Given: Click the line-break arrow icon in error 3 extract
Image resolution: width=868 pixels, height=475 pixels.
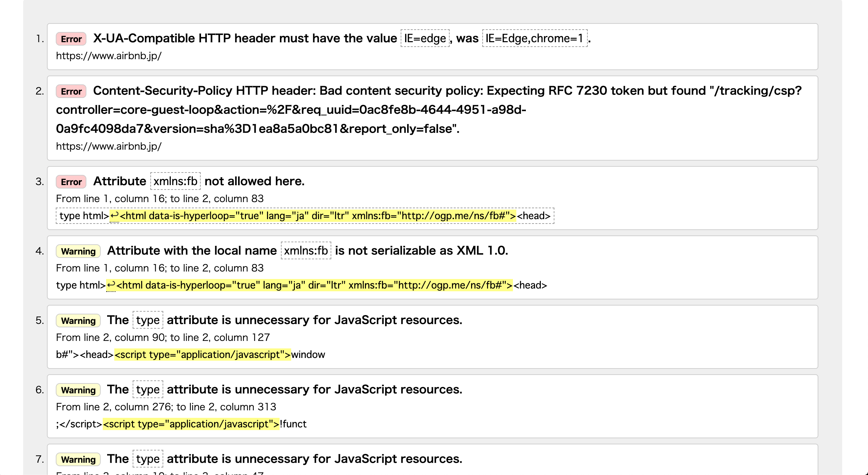Looking at the screenshot, I should pyautogui.click(x=114, y=216).
